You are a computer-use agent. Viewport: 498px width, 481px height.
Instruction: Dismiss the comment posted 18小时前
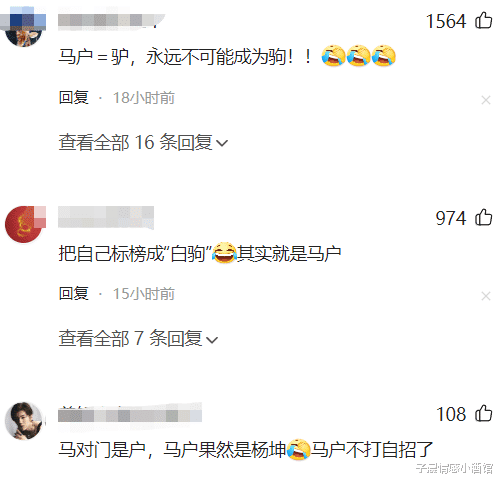pyautogui.click(x=486, y=100)
